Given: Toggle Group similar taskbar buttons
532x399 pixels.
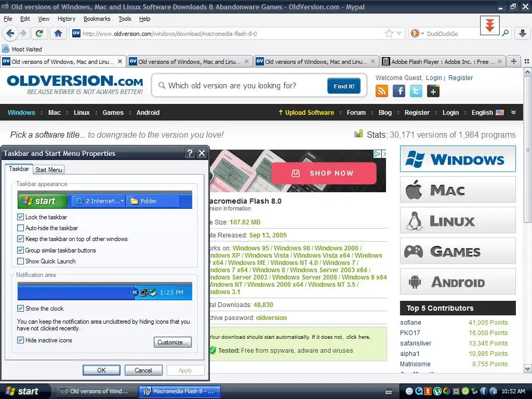Looking at the screenshot, I should [x=20, y=250].
